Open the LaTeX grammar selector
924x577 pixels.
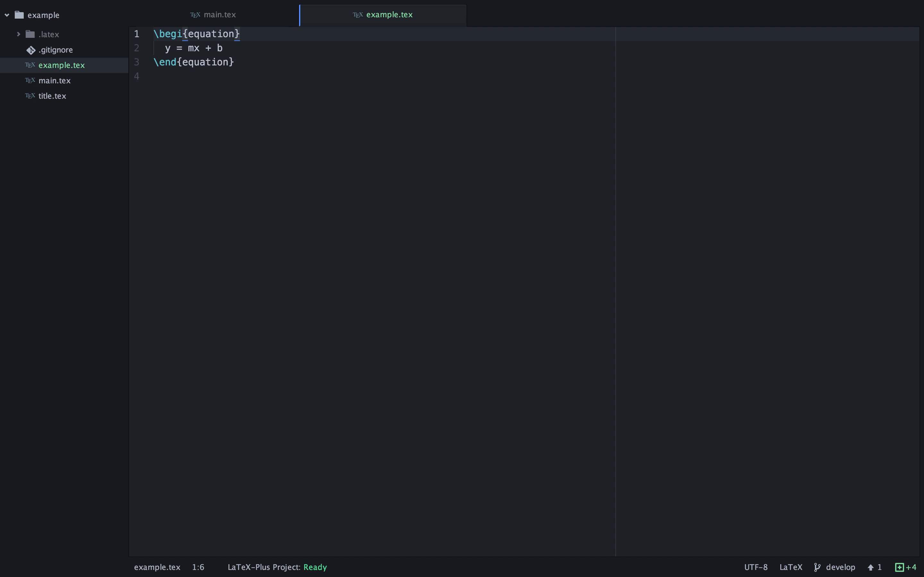pos(790,567)
